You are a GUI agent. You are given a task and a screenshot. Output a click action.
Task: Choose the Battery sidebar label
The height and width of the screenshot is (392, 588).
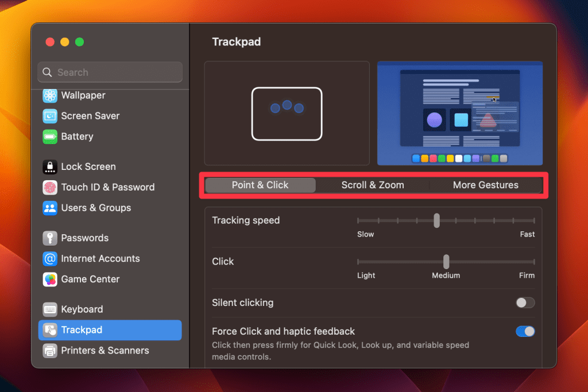(78, 137)
